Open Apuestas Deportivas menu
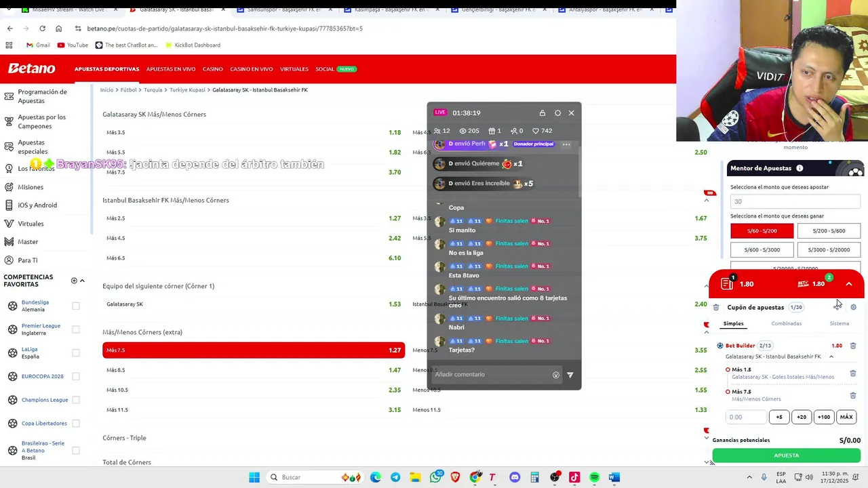This screenshot has width=868, height=488. 106,69
